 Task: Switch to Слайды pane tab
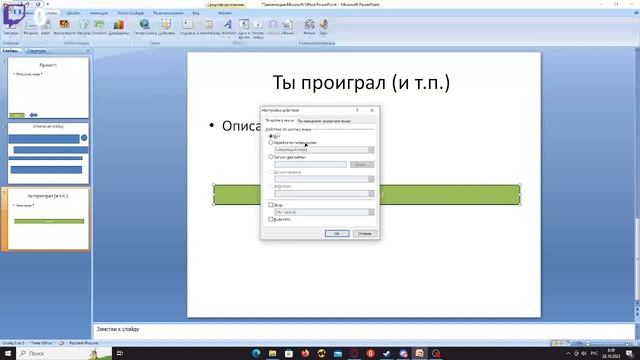(x=11, y=51)
